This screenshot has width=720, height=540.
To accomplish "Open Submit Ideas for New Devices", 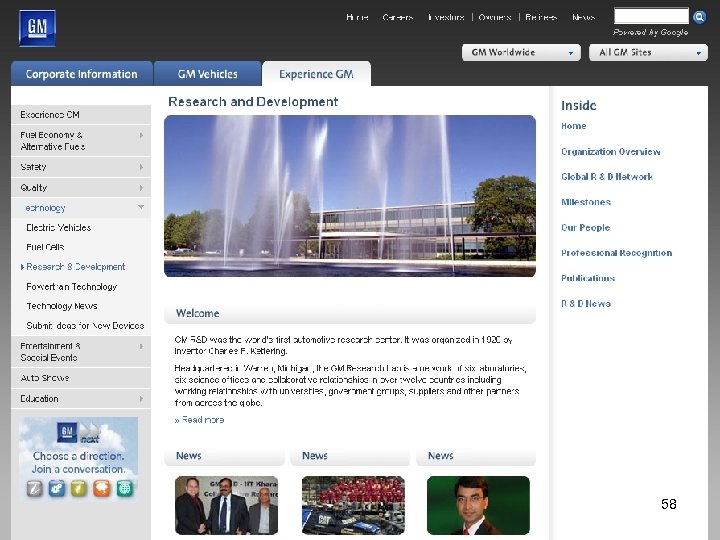I will point(85,326).
